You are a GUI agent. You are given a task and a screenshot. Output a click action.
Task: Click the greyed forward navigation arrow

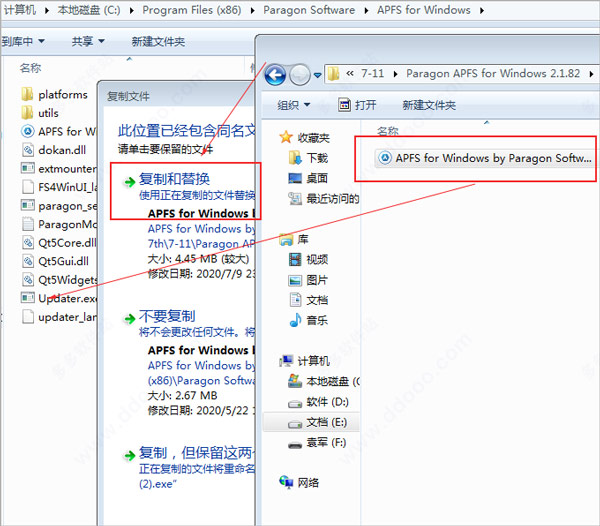point(300,75)
